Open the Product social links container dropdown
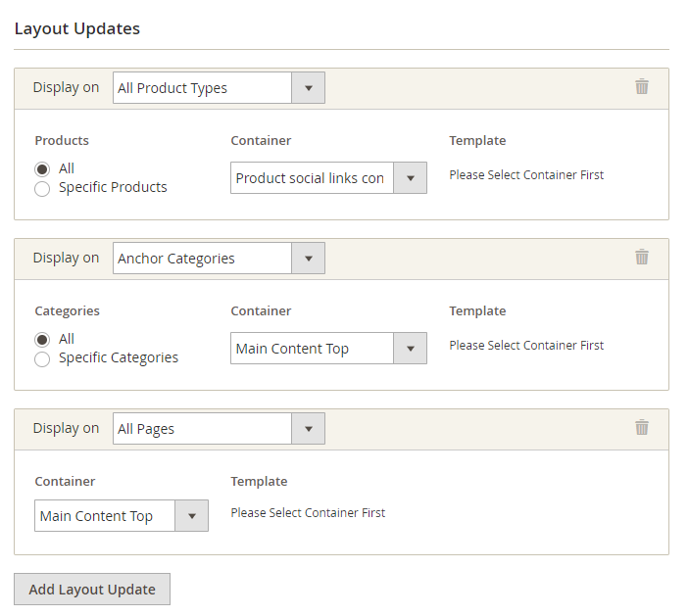 328,178
